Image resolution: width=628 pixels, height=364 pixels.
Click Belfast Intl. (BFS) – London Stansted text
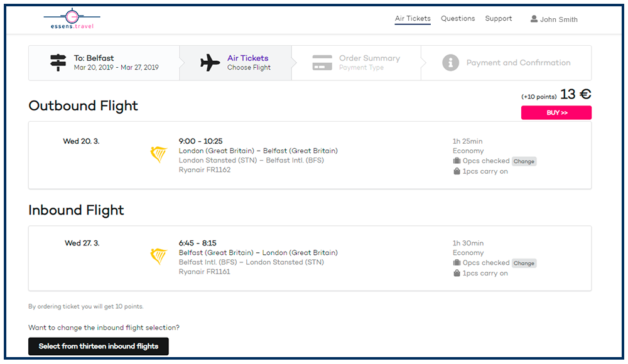pos(252,262)
